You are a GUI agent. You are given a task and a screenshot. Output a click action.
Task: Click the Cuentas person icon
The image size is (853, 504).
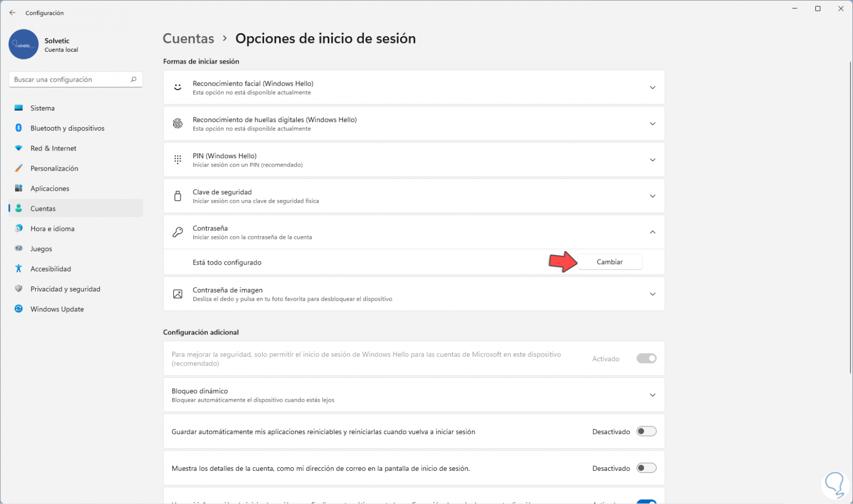19,208
